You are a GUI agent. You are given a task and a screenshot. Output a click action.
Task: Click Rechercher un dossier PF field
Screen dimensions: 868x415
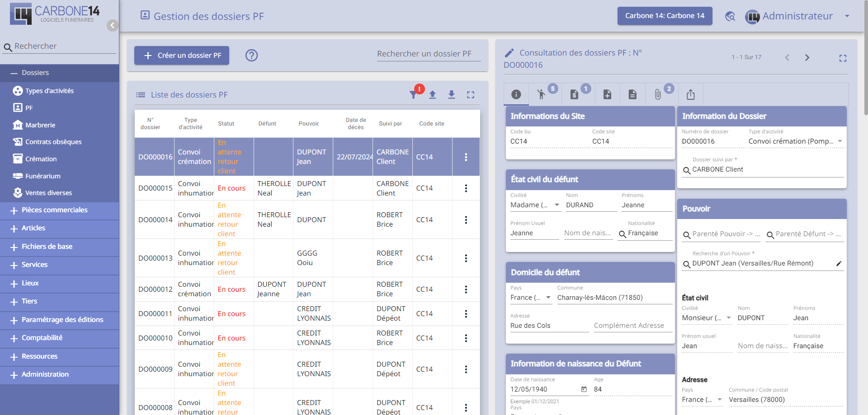(429, 54)
